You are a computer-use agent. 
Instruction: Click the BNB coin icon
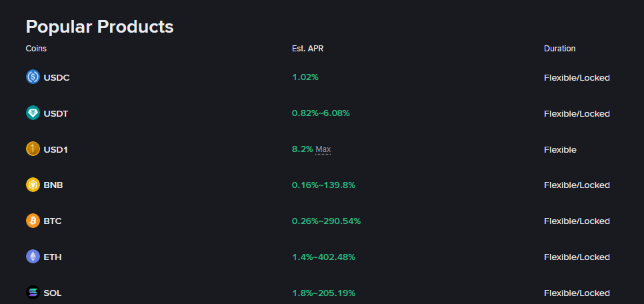pyautogui.click(x=33, y=185)
